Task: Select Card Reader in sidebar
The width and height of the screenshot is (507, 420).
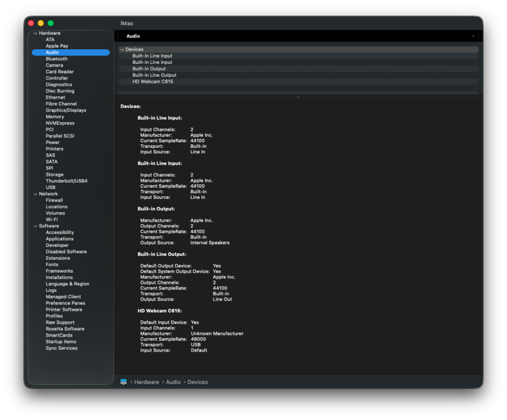Action: tap(60, 72)
